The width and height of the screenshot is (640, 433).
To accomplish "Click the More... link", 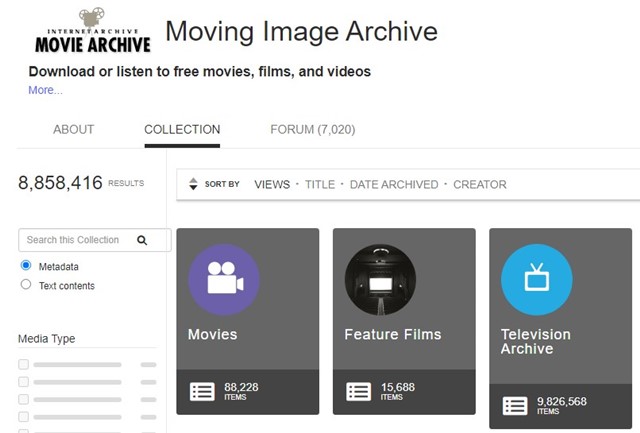I will click(45, 90).
